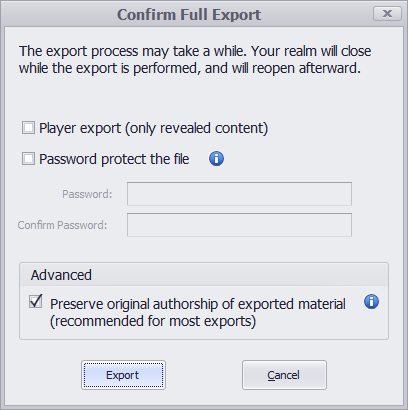Select 'Your realm will close' warning sentence

pyautogui.click(x=195, y=60)
